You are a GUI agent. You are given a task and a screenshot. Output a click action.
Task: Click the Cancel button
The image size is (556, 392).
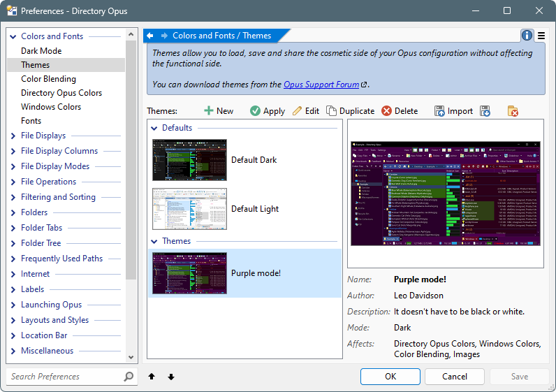coord(455,377)
